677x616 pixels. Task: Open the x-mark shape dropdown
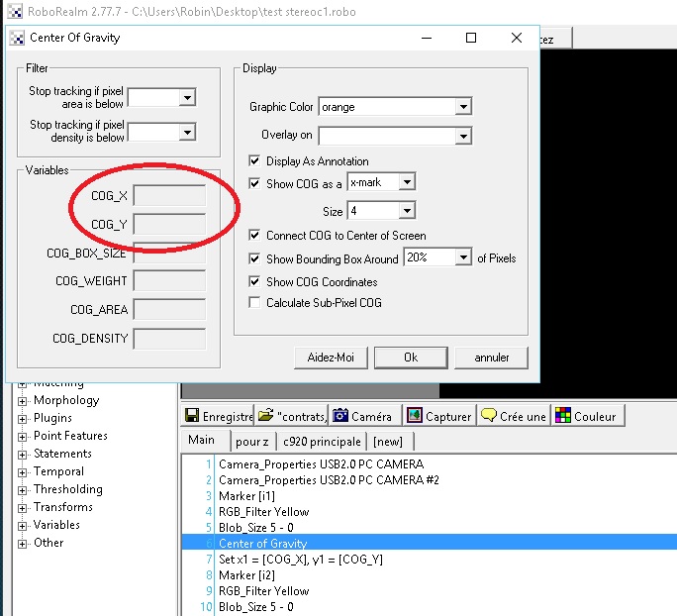pos(407,182)
